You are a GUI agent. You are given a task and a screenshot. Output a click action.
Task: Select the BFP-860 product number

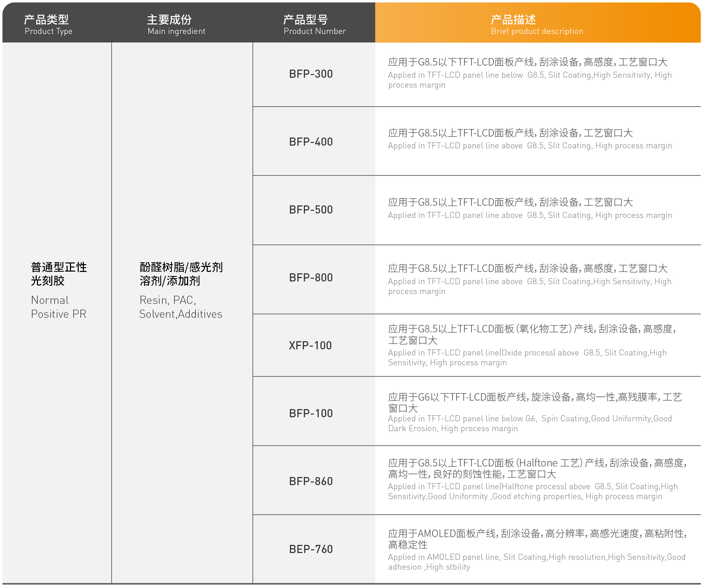(311, 481)
